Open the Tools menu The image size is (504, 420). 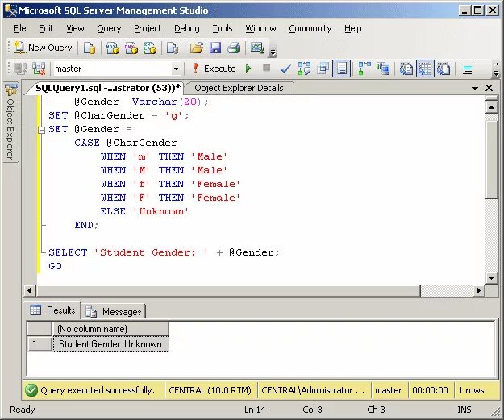tap(222, 28)
